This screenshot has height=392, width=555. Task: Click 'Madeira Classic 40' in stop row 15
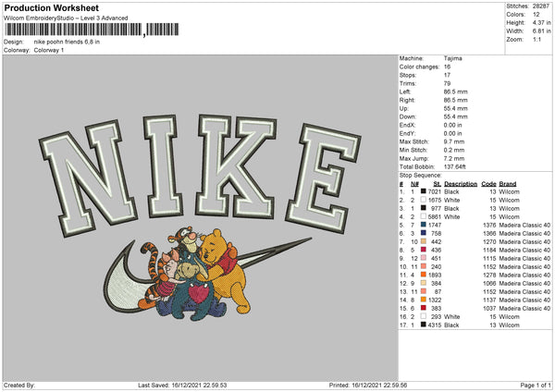tap(524, 308)
